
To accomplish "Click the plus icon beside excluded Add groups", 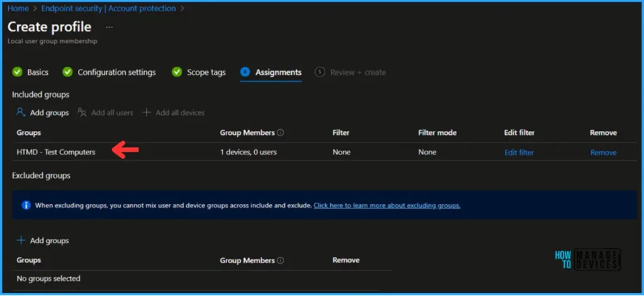I will (x=21, y=241).
